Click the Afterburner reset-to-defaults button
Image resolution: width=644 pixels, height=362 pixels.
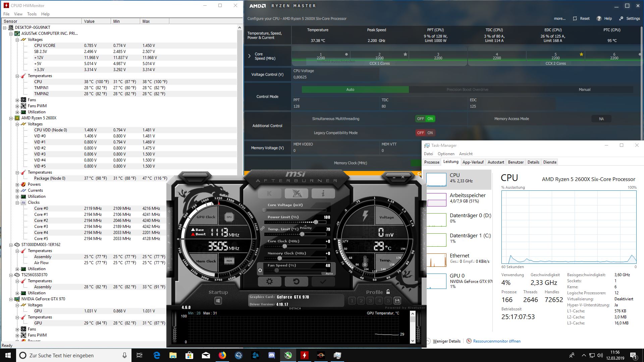click(296, 282)
